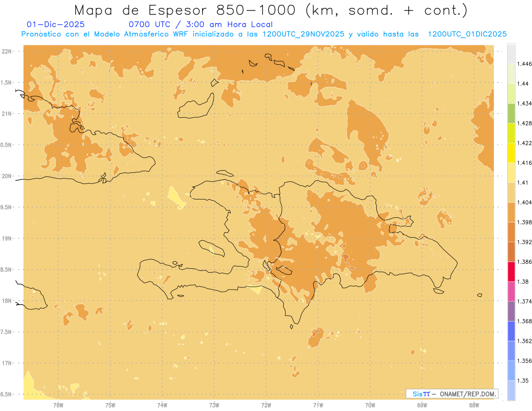The width and height of the screenshot is (532, 411).
Task: Click the '20N' latitude label
Action: click(x=7, y=176)
